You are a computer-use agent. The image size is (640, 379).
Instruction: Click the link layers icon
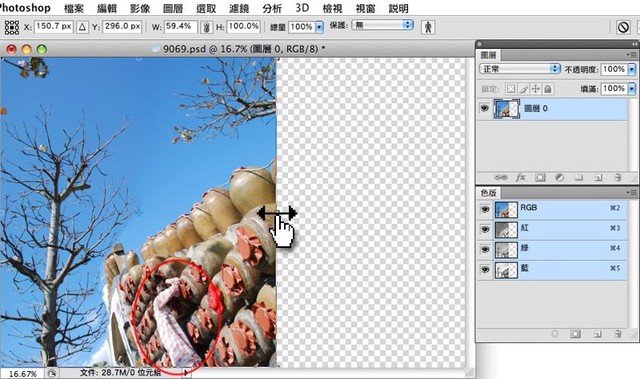[501, 177]
